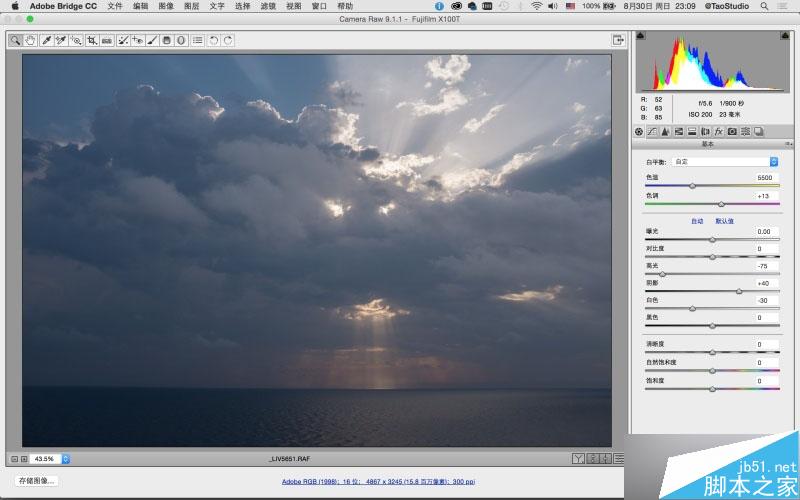This screenshot has height=500, width=800.
Task: Toggle highlight clipping warning on histogram
Action: (785, 35)
